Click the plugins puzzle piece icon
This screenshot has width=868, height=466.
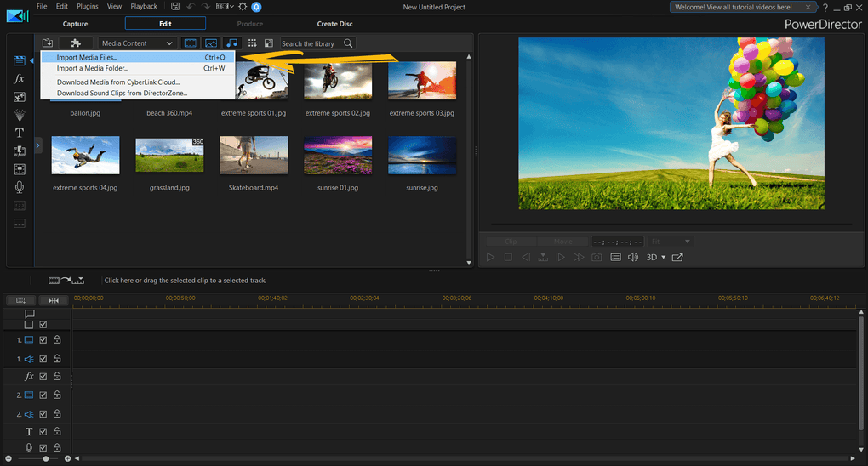(76, 43)
